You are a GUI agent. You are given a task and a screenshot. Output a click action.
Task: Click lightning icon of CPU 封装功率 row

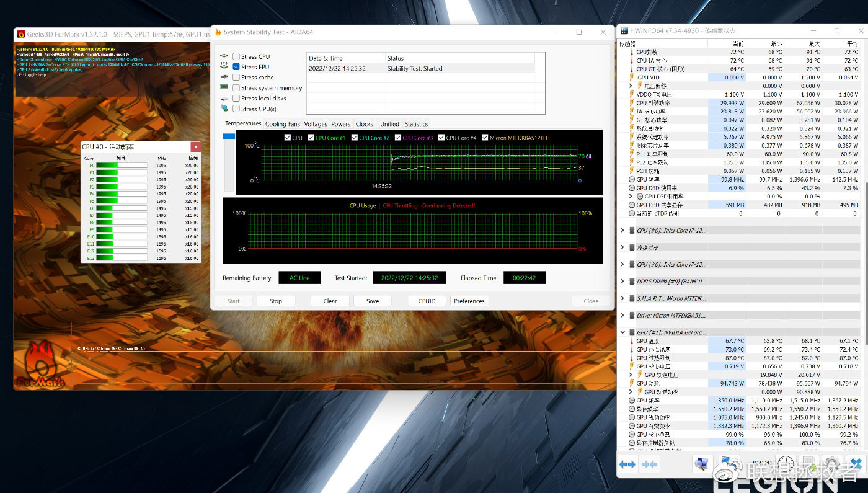pyautogui.click(x=632, y=103)
